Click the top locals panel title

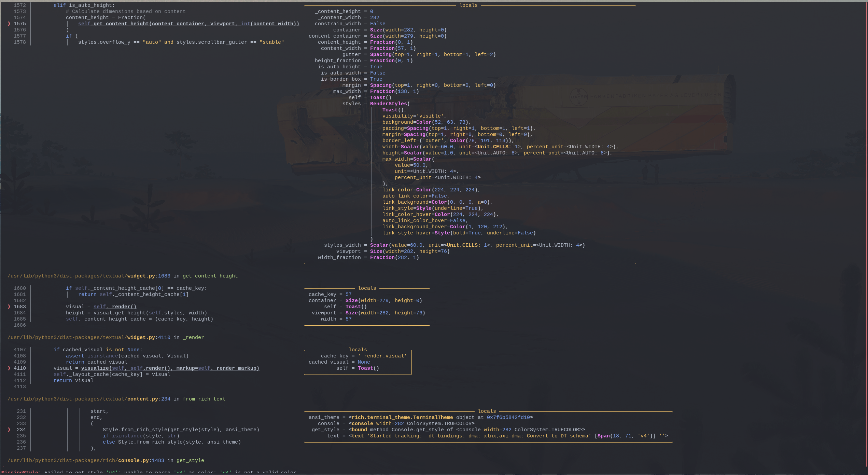coord(468,5)
